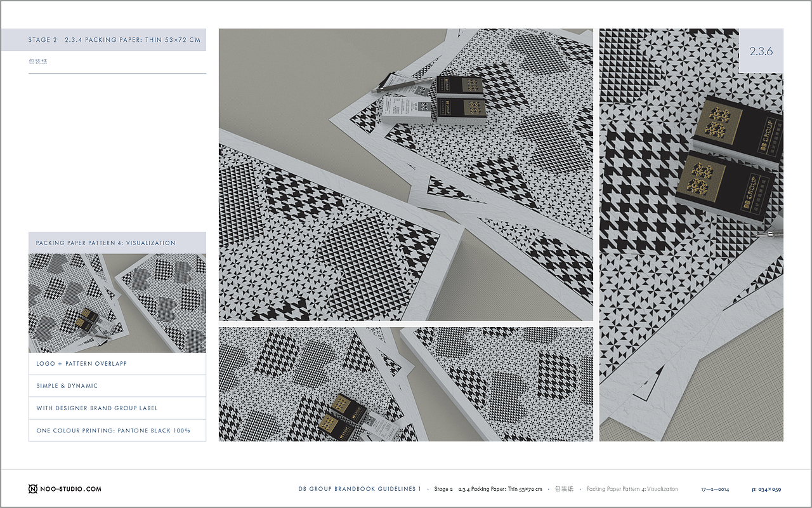This screenshot has width=812, height=508.
Task: Click the NOO-Studio logo icon in the footer
Action: tap(33, 489)
